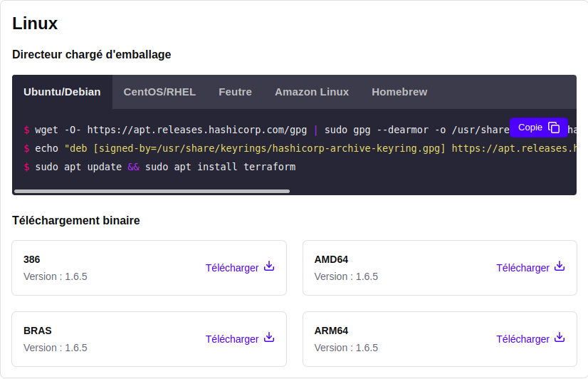Click the horizontal scrollbar of the code block
This screenshot has width=588, height=379.
pos(152,192)
